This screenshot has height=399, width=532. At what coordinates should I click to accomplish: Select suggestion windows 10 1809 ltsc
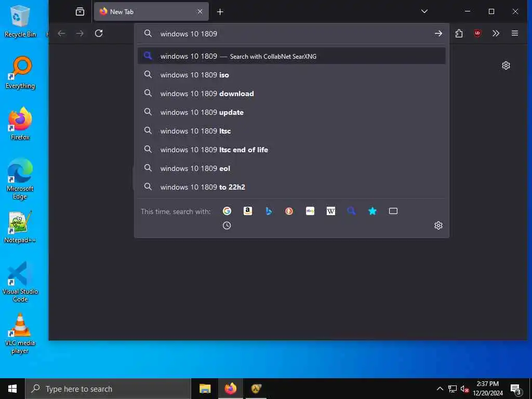click(x=292, y=130)
